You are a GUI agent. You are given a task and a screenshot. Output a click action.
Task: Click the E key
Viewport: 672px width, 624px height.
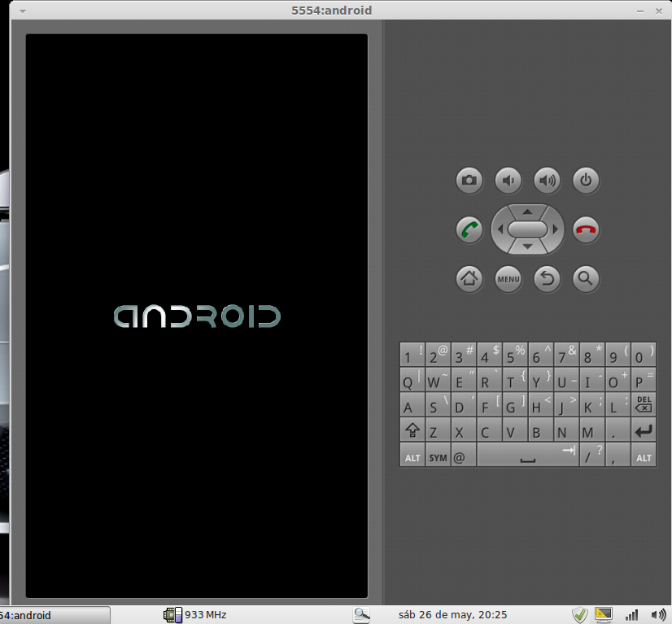pos(464,379)
